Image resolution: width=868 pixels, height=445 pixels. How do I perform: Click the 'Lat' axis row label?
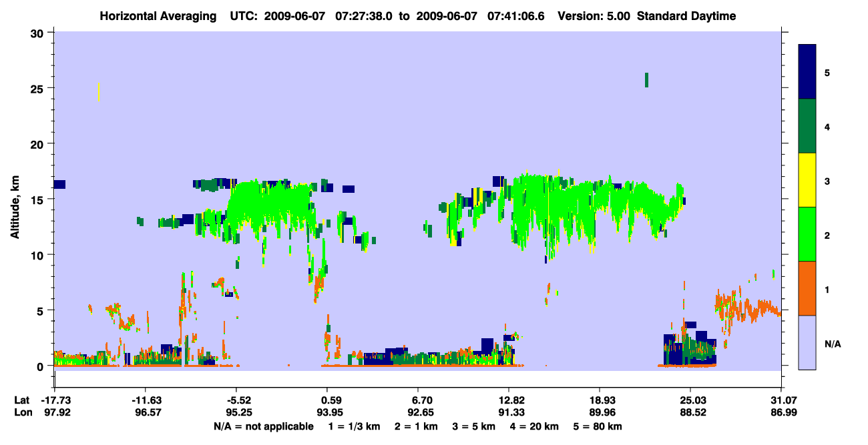click(x=22, y=400)
